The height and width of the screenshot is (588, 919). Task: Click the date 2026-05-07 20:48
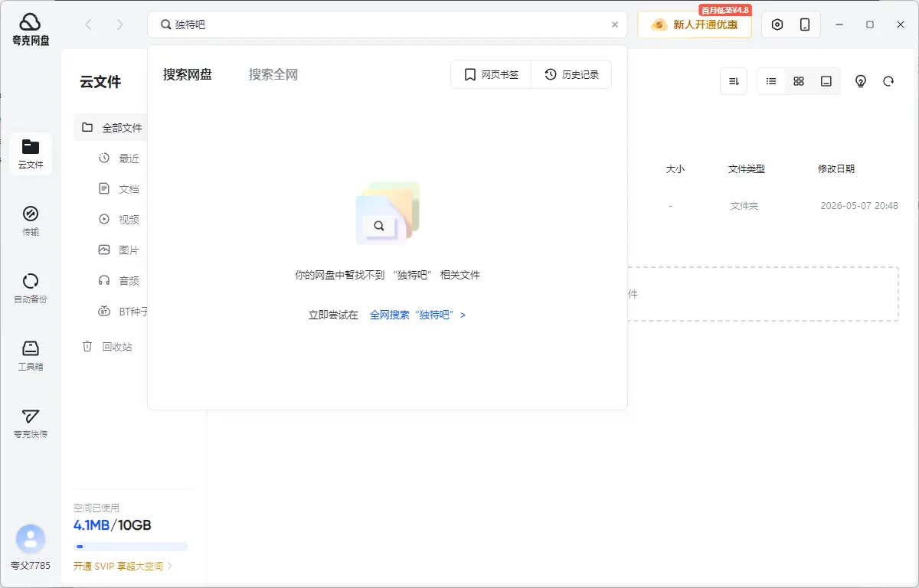[858, 206]
